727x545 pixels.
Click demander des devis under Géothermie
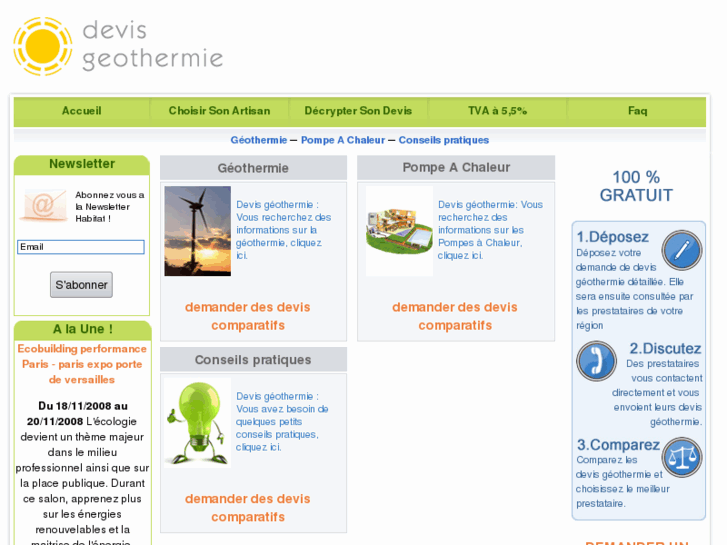click(248, 316)
